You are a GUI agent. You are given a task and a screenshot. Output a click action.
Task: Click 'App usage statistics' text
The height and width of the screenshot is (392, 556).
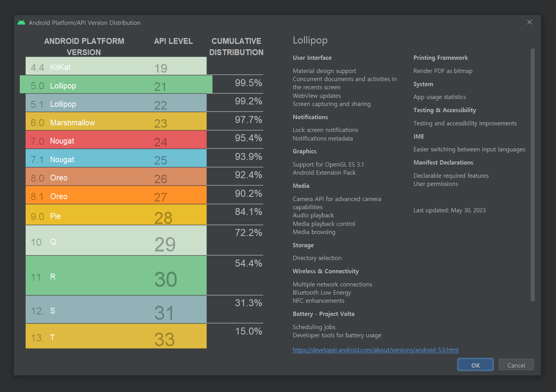pos(440,97)
